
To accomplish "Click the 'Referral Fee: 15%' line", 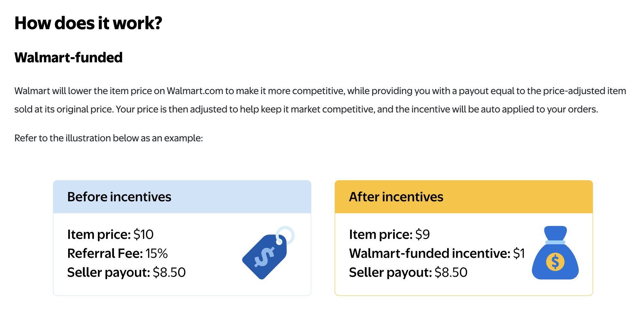I will (x=118, y=254).
